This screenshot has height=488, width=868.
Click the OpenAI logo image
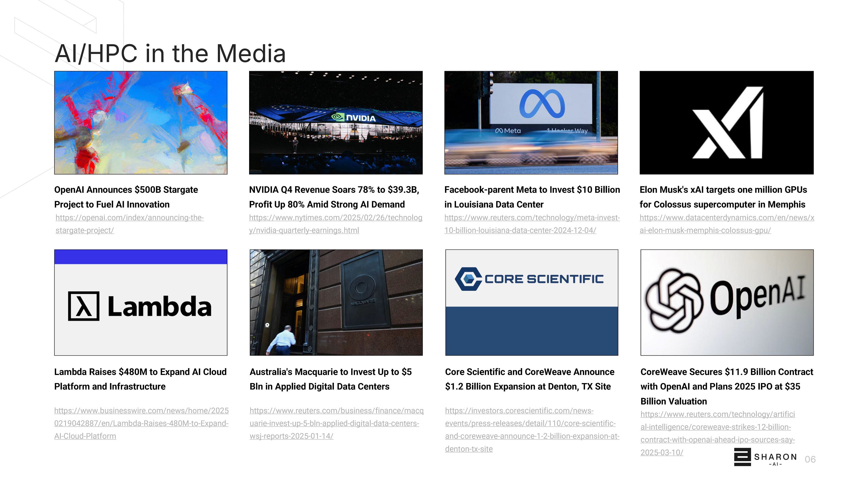pyautogui.click(x=727, y=302)
